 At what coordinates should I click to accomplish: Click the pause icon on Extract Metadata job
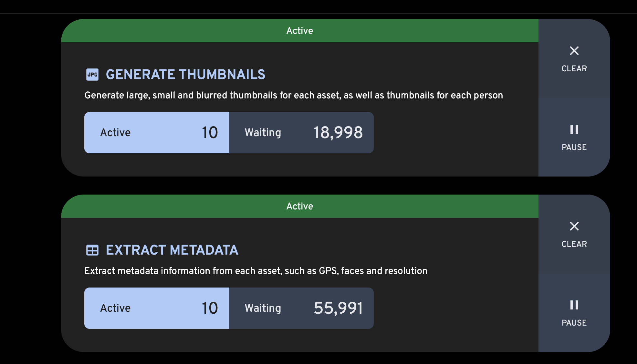pyautogui.click(x=574, y=305)
